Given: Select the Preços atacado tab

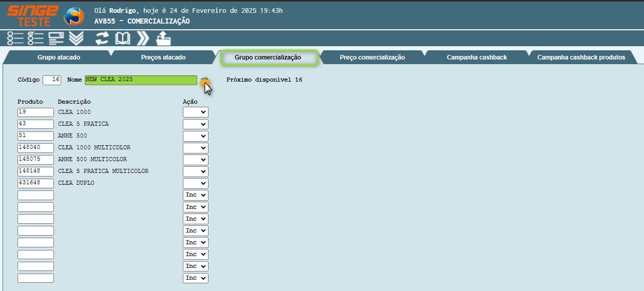Looking at the screenshot, I should [163, 57].
